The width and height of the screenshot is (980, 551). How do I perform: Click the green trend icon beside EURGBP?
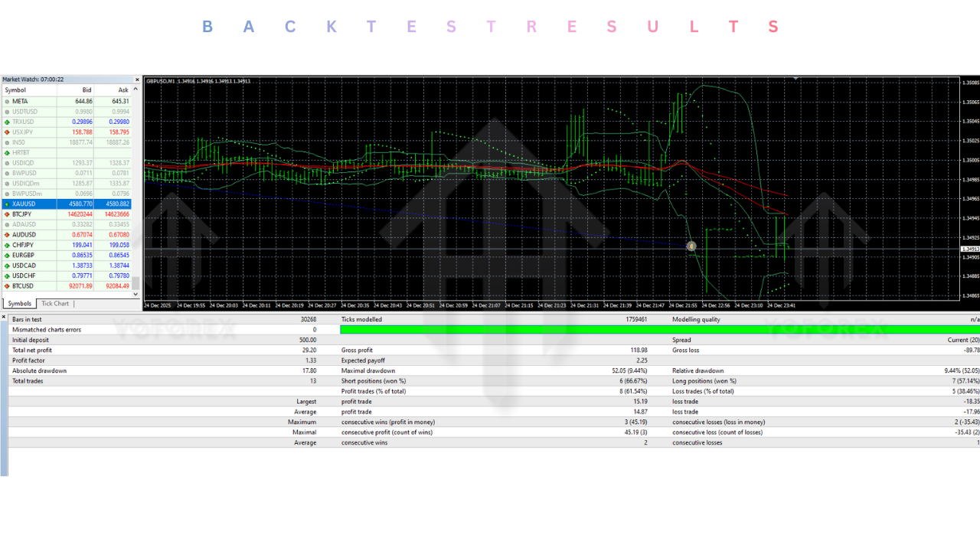[6, 255]
